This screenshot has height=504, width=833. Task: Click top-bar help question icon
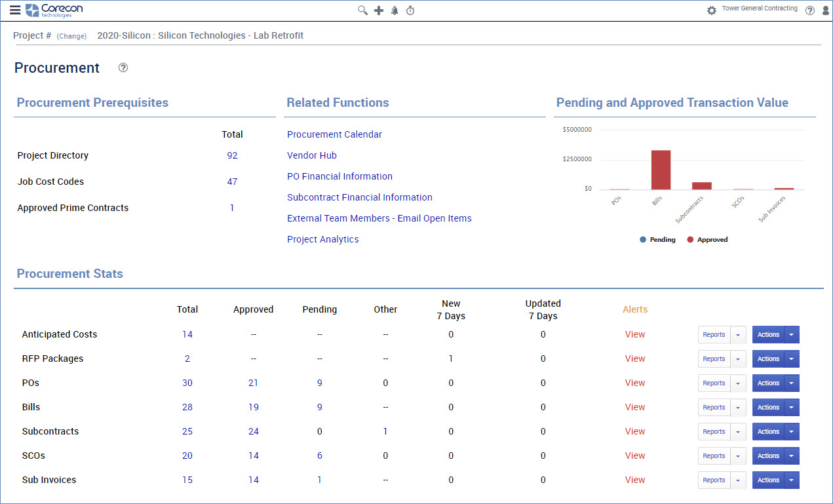(810, 10)
